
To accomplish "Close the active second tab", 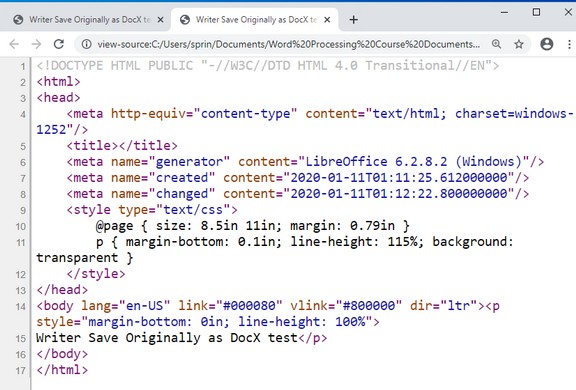I will tap(327, 20).
